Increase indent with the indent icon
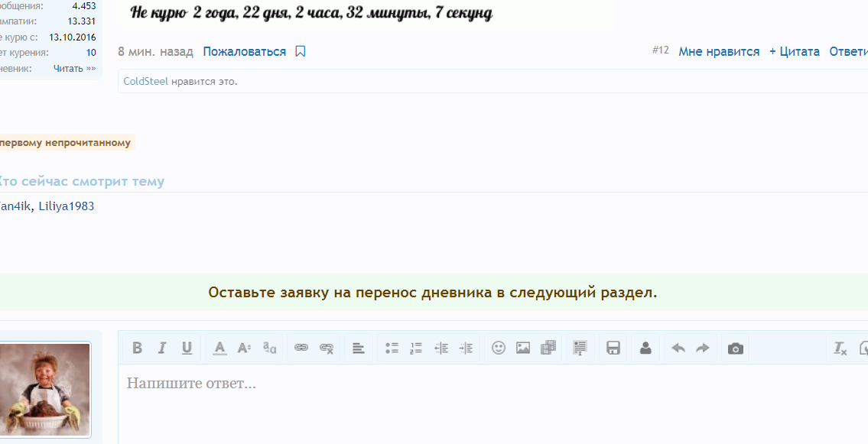This screenshot has height=444, width=868. click(466, 348)
